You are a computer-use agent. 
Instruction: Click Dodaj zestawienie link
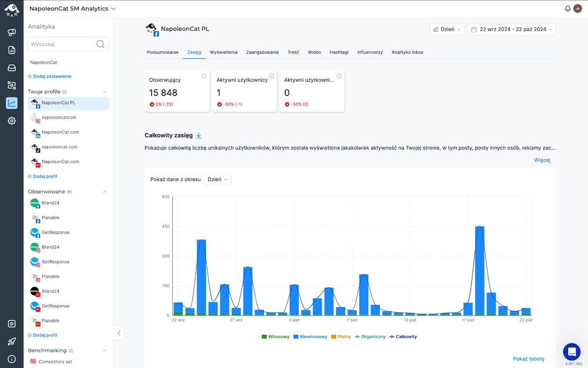pyautogui.click(x=49, y=76)
